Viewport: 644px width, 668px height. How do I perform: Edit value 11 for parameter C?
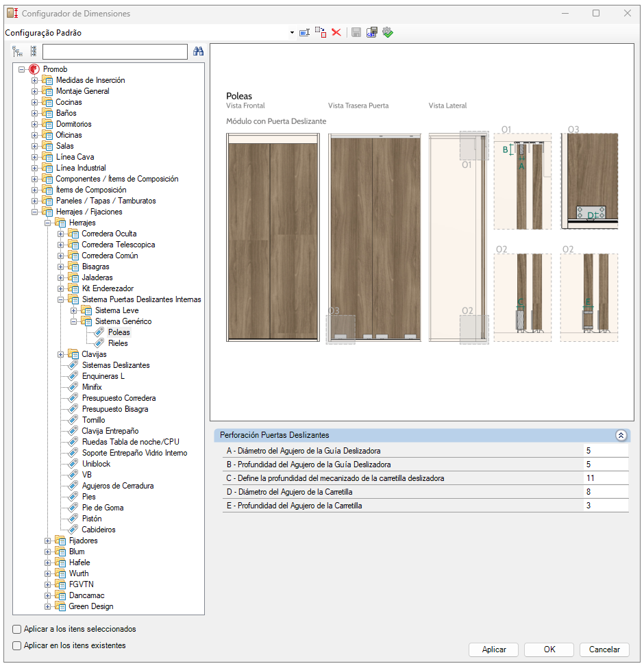tap(606, 478)
